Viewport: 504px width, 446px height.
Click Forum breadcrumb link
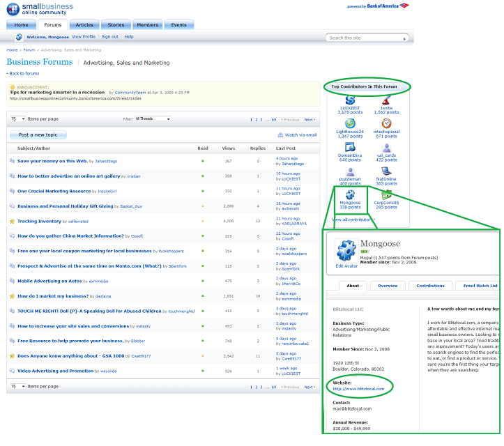[x=29, y=49]
